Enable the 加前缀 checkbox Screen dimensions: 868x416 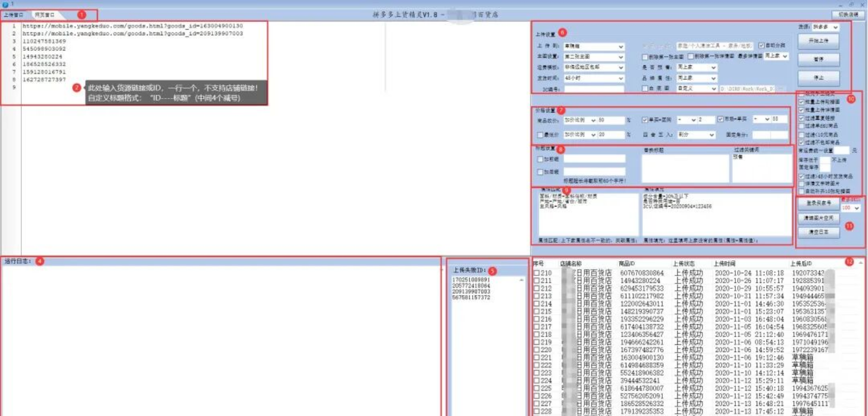(x=540, y=160)
